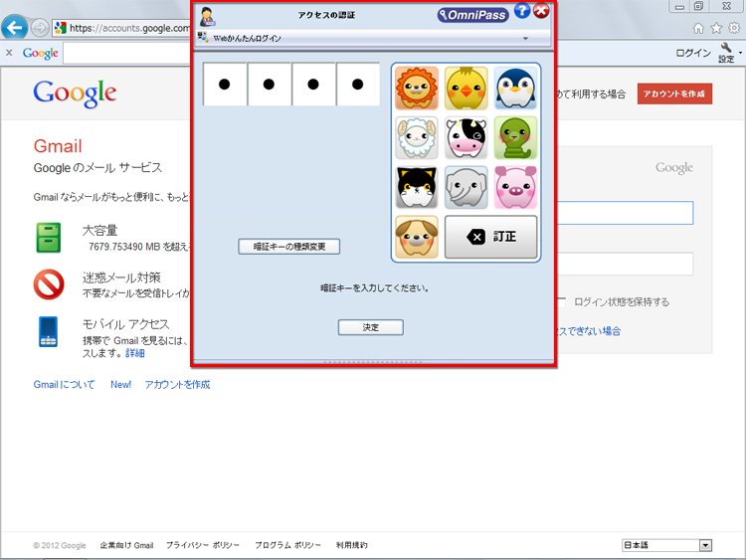Viewport: 746px width, 560px height.
Task: Select the elephant animal key
Action: [466, 187]
